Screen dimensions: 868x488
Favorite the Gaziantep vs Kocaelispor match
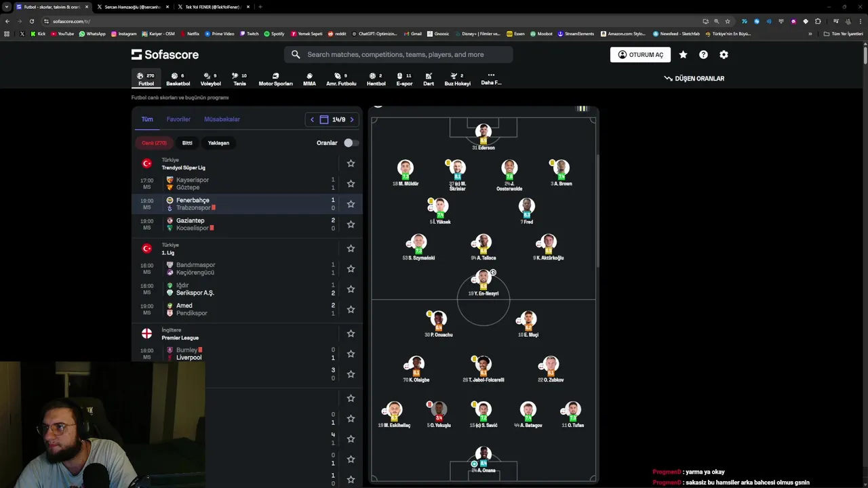351,224
